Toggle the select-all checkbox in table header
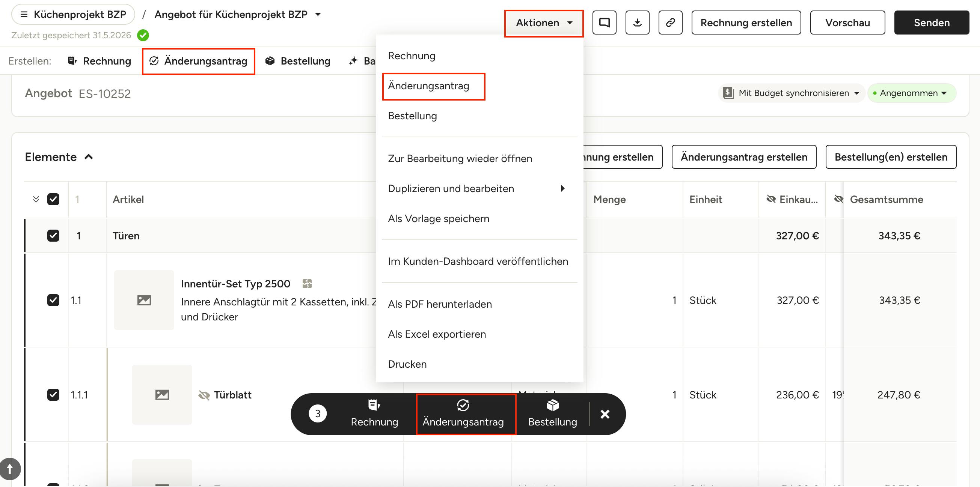Image resolution: width=980 pixels, height=487 pixels. 53,199
